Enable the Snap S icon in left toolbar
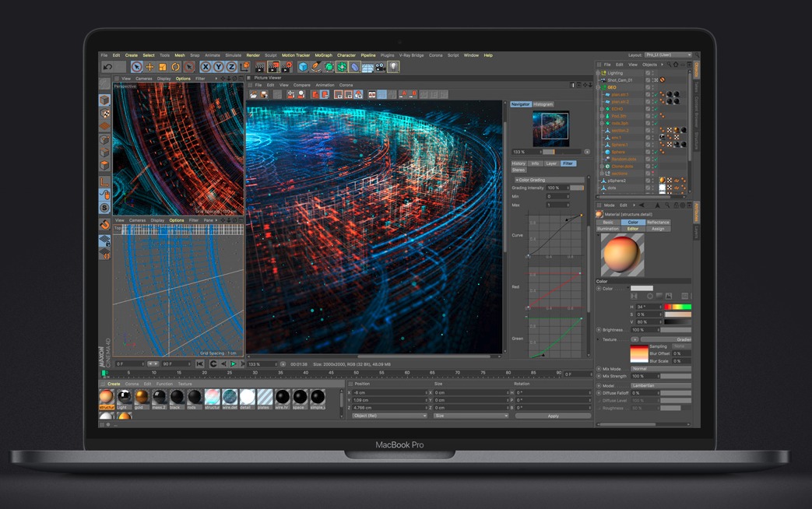This screenshot has height=509, width=812. (x=104, y=208)
